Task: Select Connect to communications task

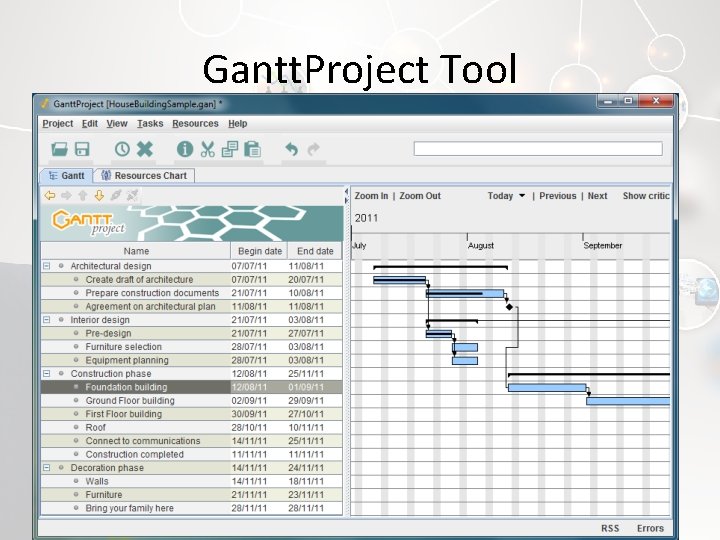Action: point(191,441)
